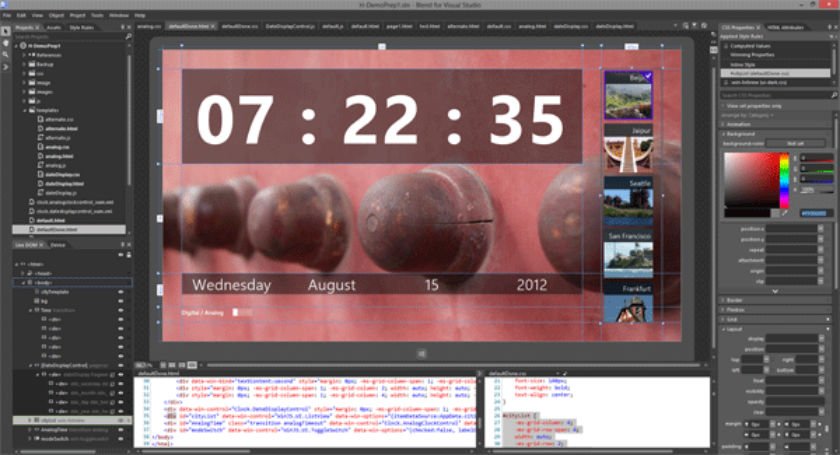Screen dimensions: 840x455
Task: Expand the Backup folder in Projects
Action: (24, 63)
